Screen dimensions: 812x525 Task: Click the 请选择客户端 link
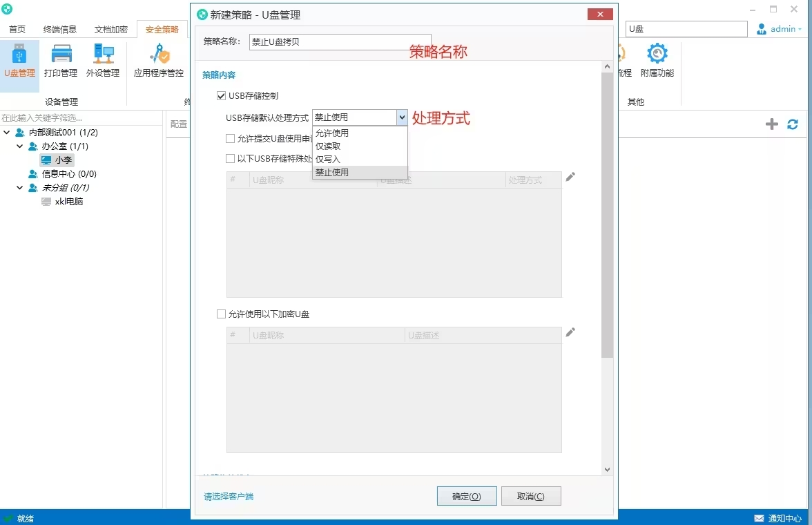pos(229,497)
